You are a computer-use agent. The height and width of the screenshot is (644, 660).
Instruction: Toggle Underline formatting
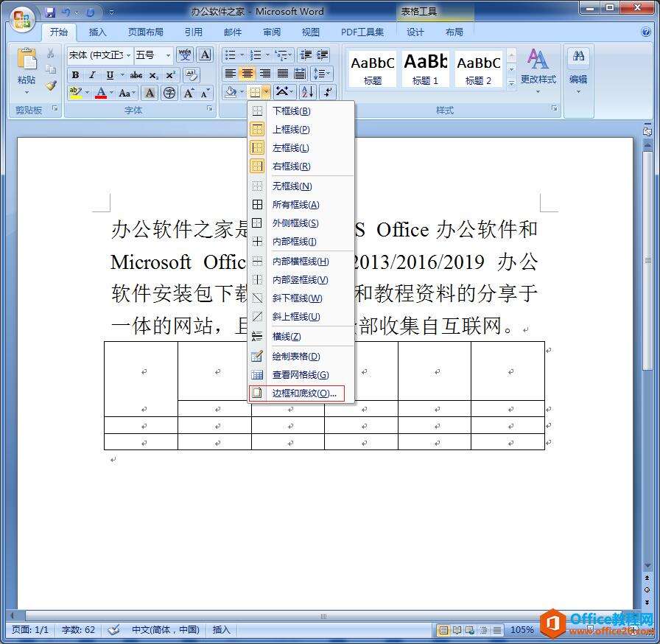coord(110,75)
